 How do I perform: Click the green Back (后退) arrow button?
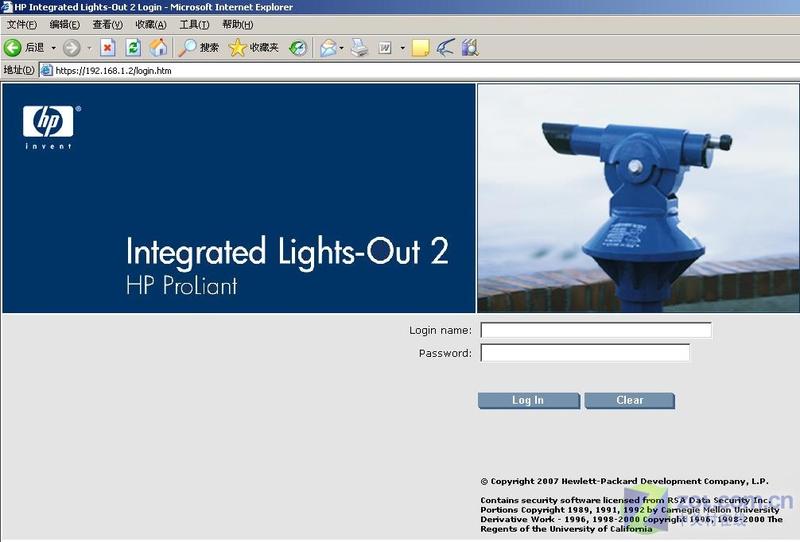[13, 48]
